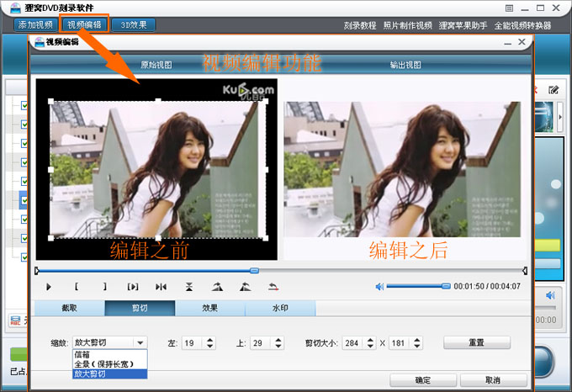Click the 左 left crop value field
The height and width of the screenshot is (392, 572).
[193, 343]
